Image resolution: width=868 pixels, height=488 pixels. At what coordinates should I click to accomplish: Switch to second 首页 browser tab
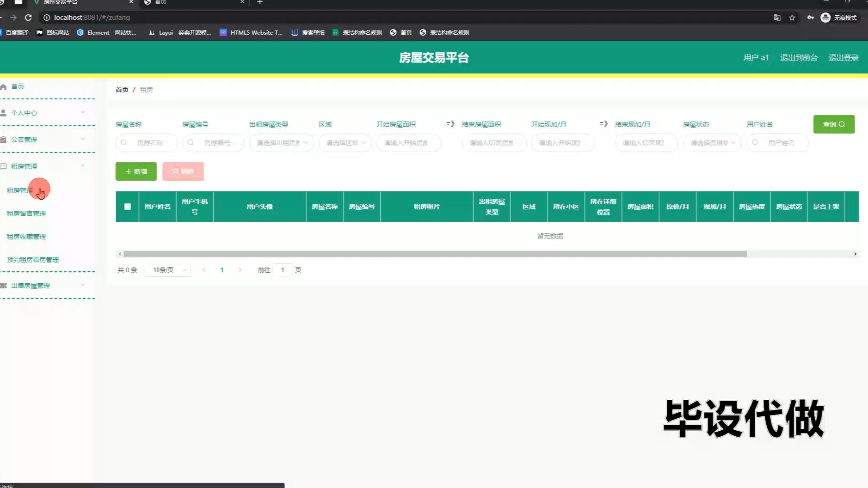point(194,2)
